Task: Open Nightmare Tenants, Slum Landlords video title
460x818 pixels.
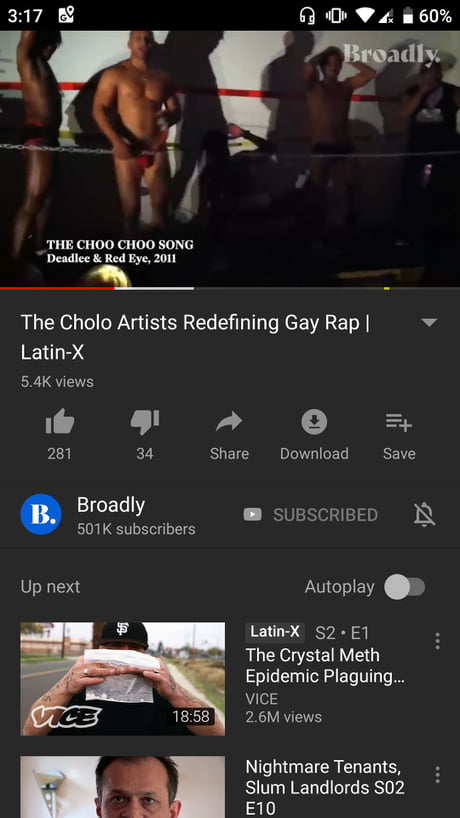Action: [x=325, y=787]
